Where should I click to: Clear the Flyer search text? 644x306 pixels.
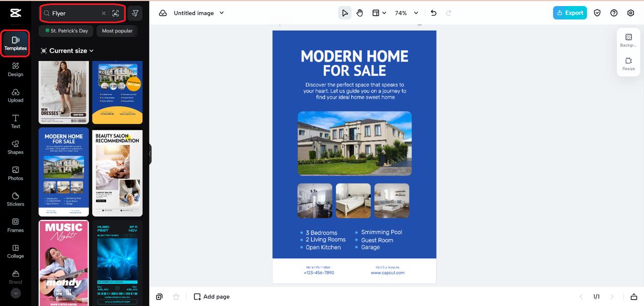[104, 14]
